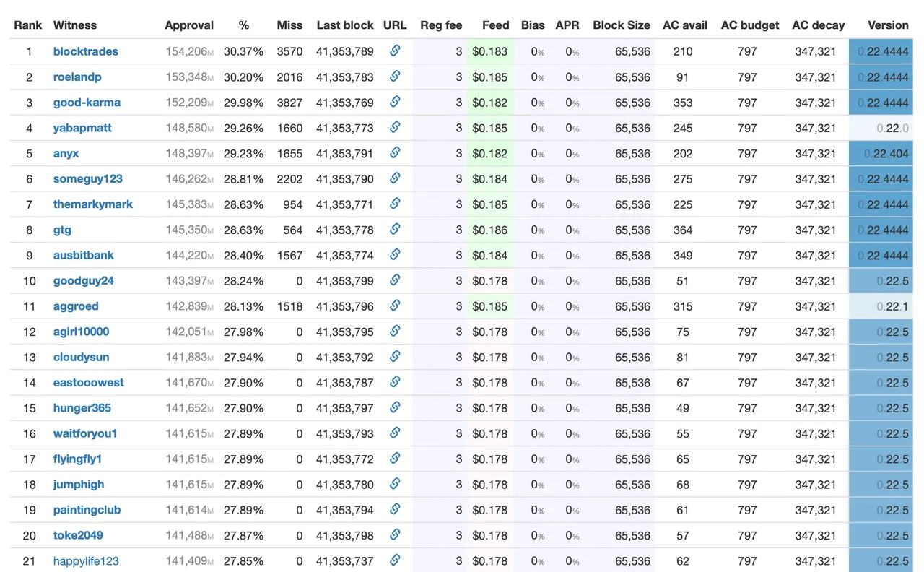Viewport: 924px width, 572px height.
Task: Visit the jumphigh witness link
Action: pyautogui.click(x=79, y=485)
